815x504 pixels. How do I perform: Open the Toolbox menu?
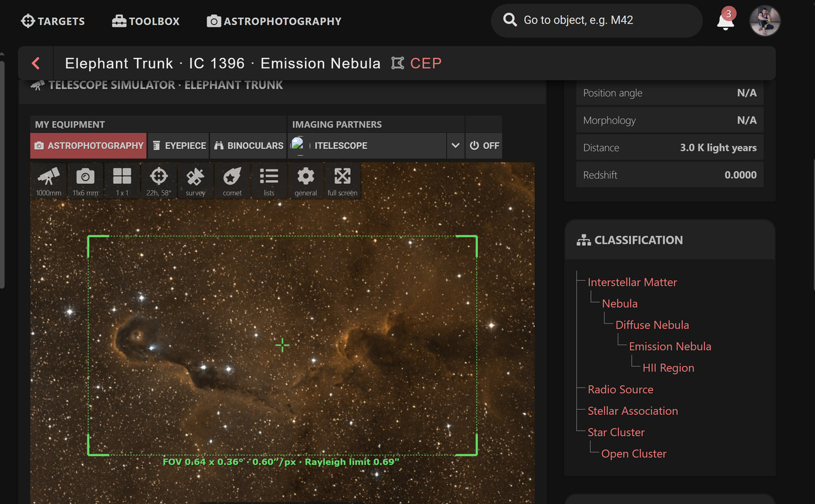[x=146, y=21]
